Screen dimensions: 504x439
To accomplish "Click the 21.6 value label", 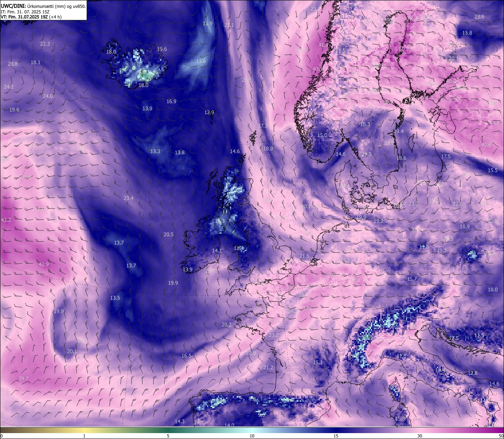I will tap(304, 256).
